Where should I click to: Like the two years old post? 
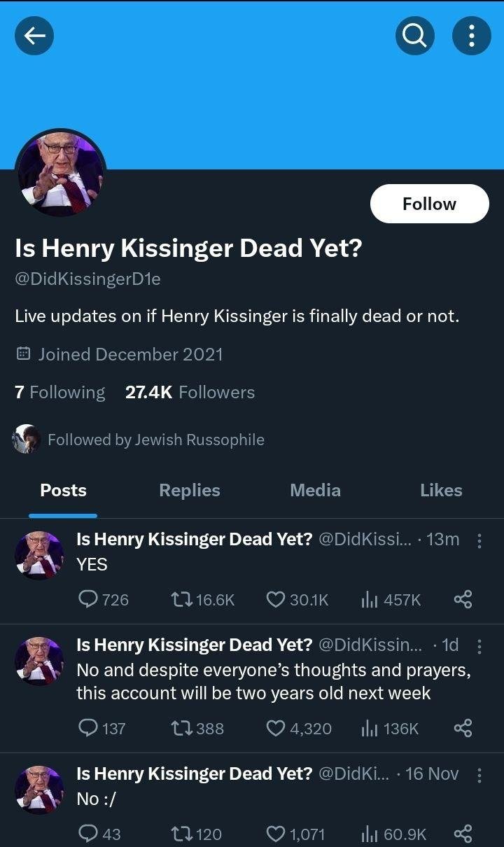[276, 729]
